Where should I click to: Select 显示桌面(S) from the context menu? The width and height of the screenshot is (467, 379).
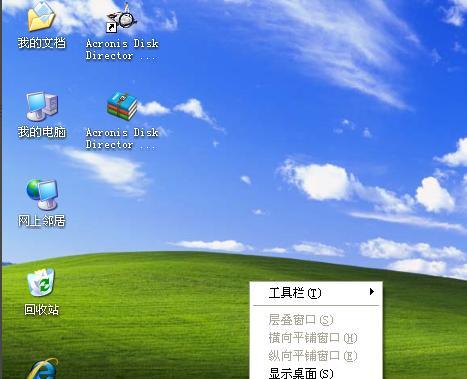(316, 373)
